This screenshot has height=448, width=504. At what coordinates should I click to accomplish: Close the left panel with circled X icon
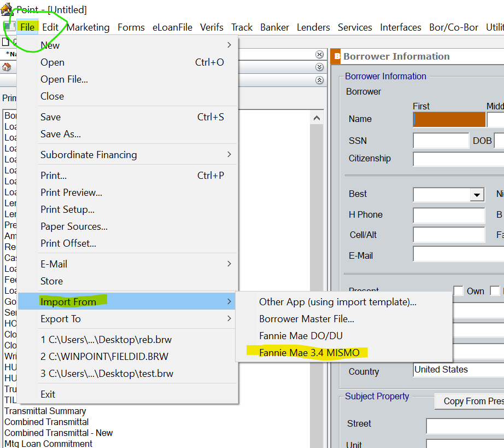pyautogui.click(x=319, y=55)
